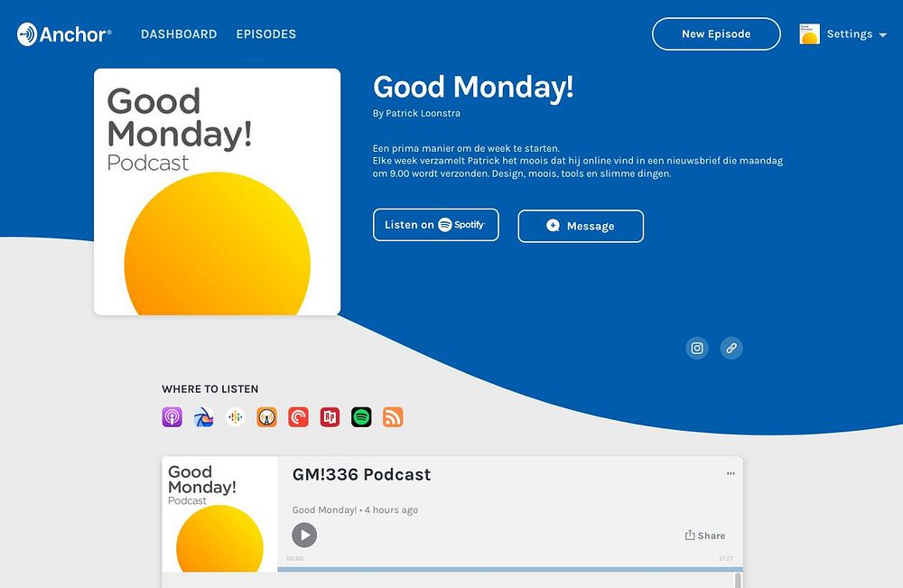
Task: Open the Dashboard menu item
Action: click(179, 34)
